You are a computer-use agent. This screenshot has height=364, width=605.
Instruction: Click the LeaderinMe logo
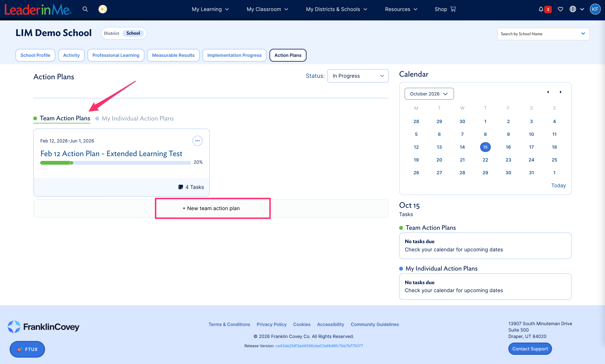[38, 10]
